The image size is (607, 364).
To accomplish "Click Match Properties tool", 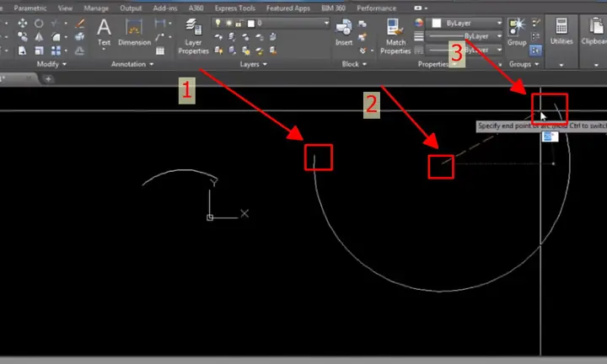I will tap(395, 36).
